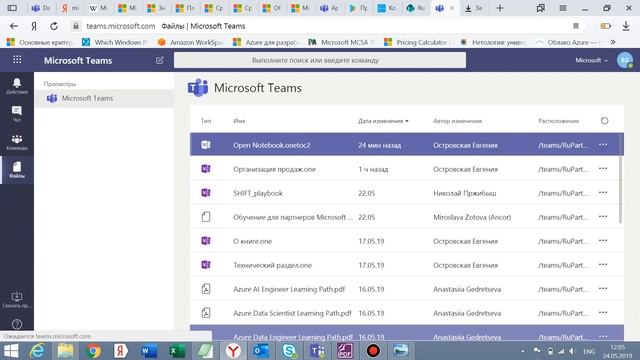
Task: Open file Azure Data Scientist Learning Path.pdf
Action: (292, 313)
